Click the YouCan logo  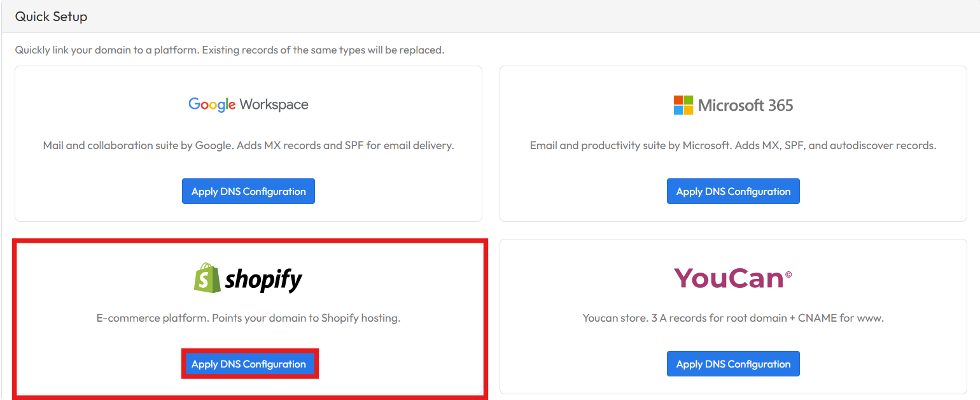click(733, 278)
